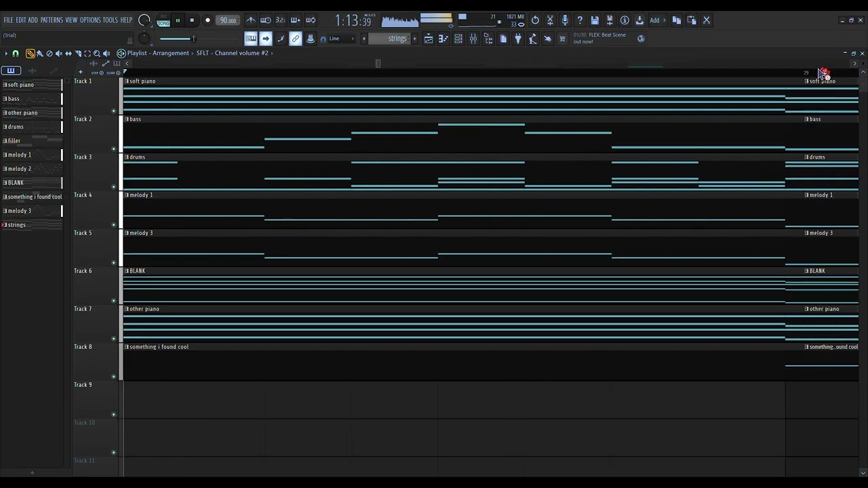Select the pencil draw tool in playlist
The height and width of the screenshot is (488, 868).
click(31, 54)
